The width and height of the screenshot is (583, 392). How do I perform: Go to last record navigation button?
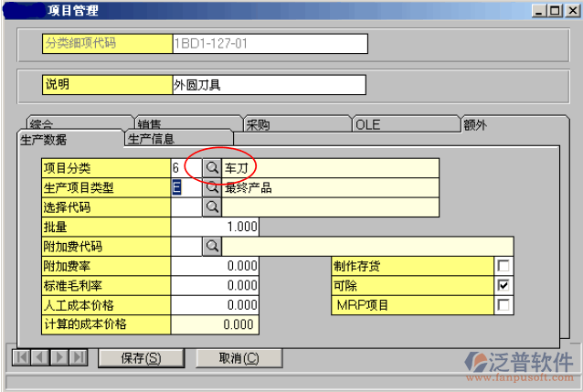[x=78, y=358]
